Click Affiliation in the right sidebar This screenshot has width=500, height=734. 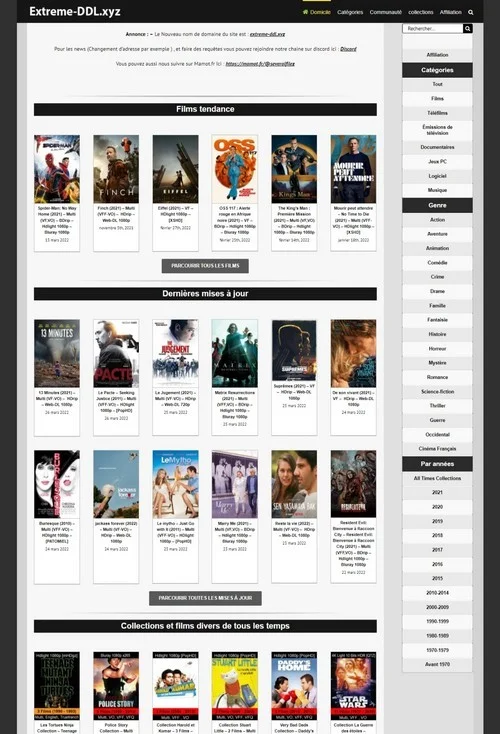tap(437, 55)
